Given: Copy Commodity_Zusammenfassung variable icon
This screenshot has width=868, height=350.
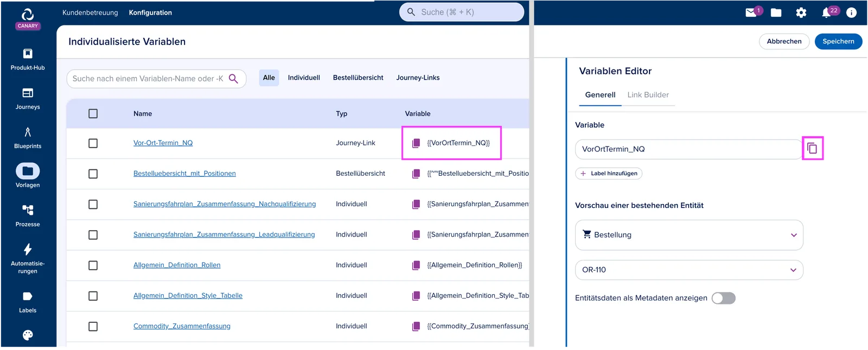Looking at the screenshot, I should click(x=416, y=326).
